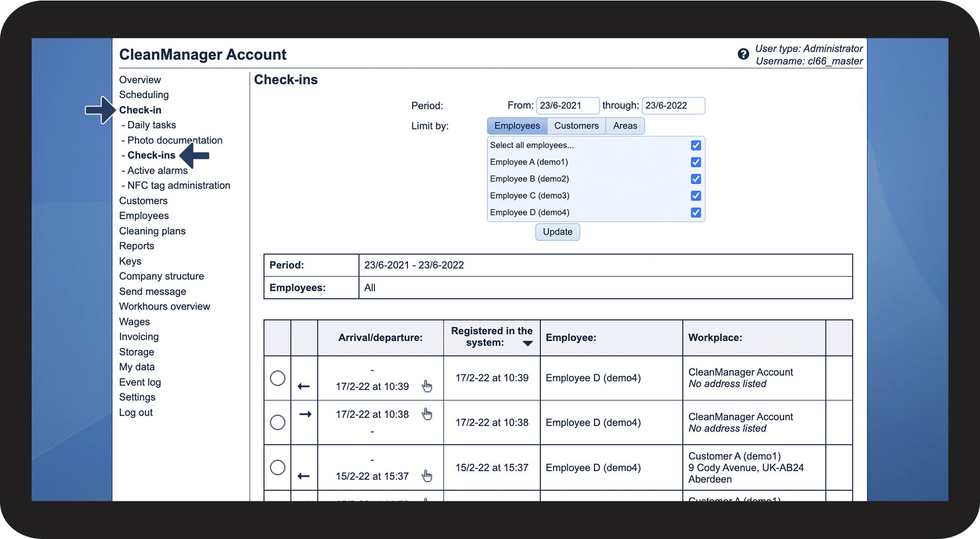Click the help question mark icon
Image resolution: width=980 pixels, height=539 pixels.
pyautogui.click(x=743, y=54)
